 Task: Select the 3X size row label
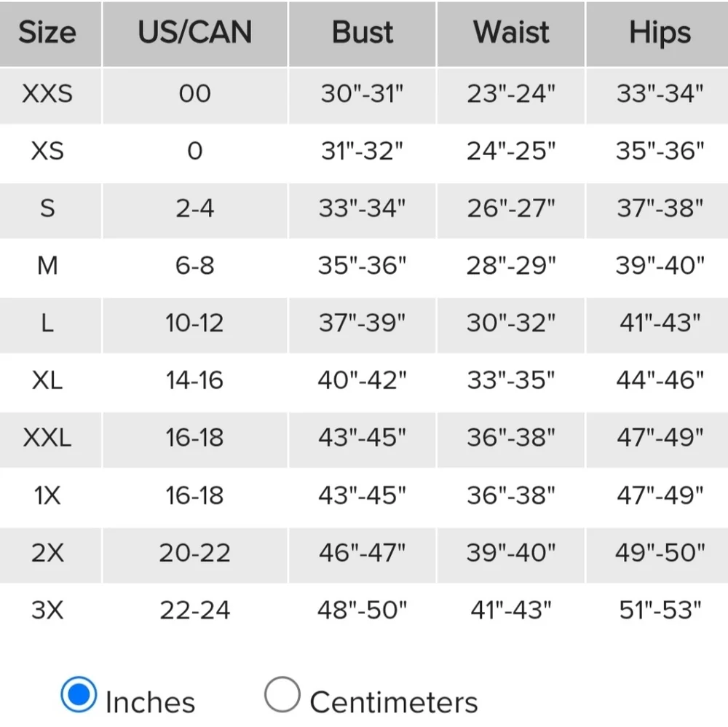[47, 610]
